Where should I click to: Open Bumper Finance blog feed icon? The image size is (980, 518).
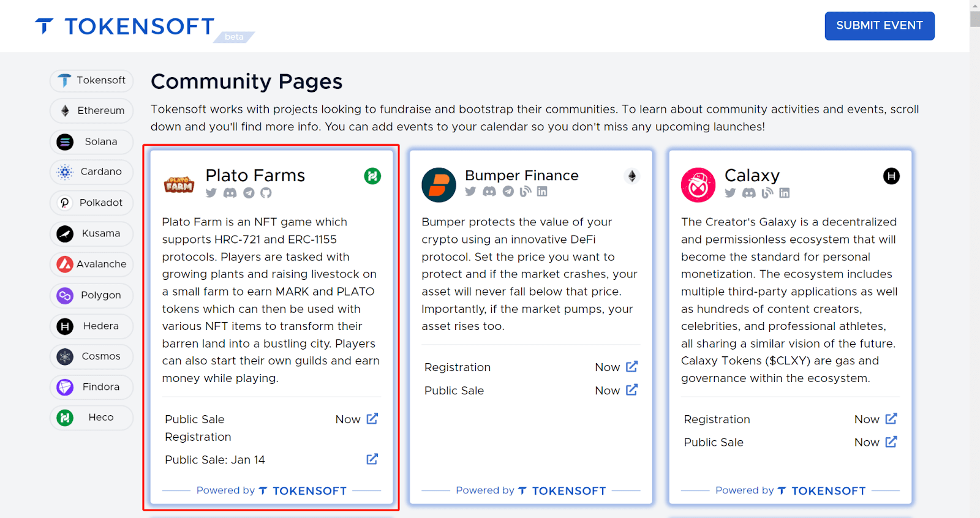tap(526, 192)
